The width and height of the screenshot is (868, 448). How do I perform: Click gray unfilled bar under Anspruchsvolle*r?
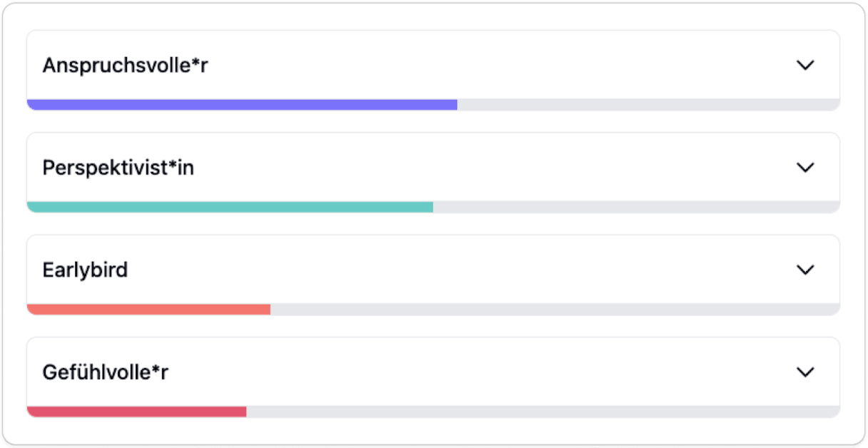click(x=648, y=105)
